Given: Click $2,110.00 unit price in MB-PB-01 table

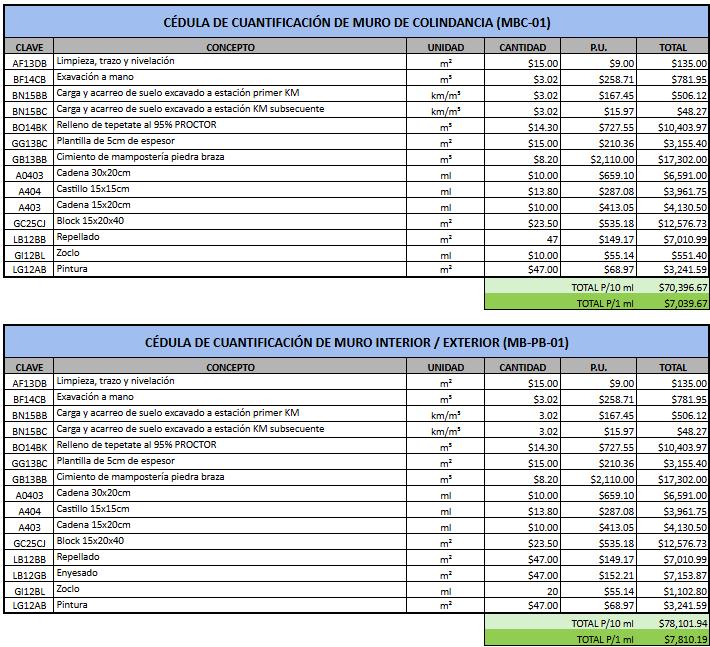Looking at the screenshot, I should 599,479.
